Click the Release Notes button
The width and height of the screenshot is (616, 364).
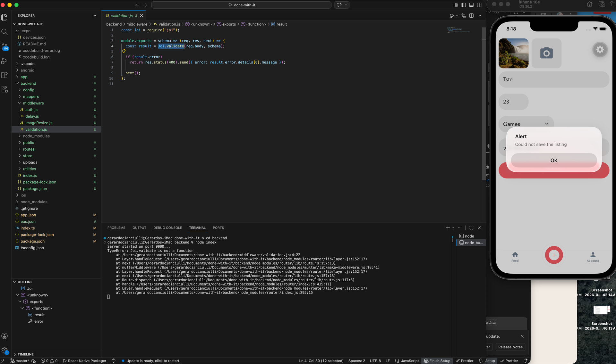[510, 347]
